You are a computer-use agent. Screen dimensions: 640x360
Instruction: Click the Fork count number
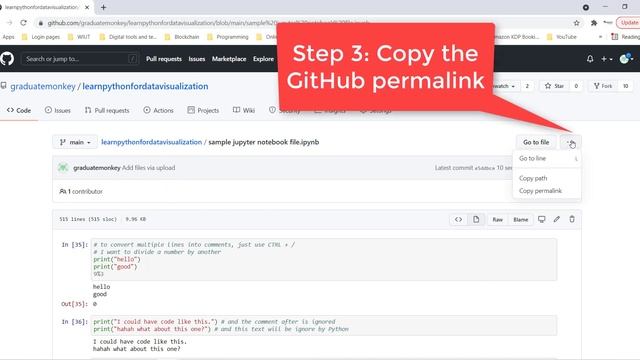(x=625, y=86)
